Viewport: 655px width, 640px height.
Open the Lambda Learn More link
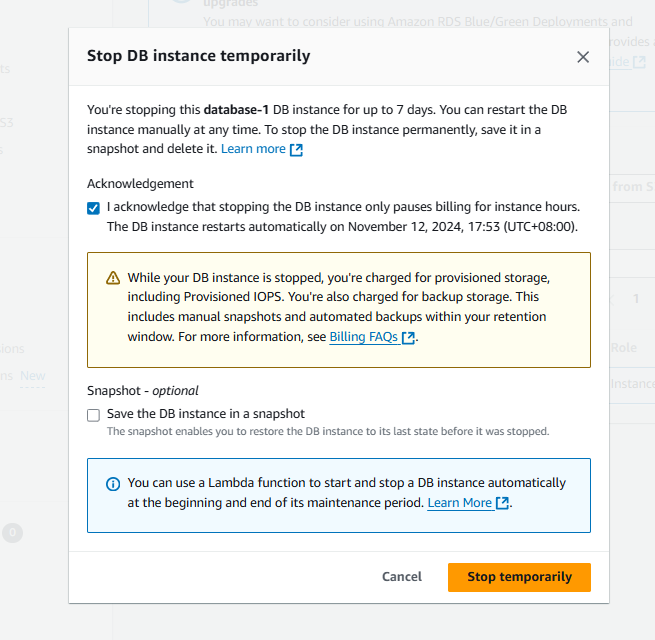coord(460,503)
